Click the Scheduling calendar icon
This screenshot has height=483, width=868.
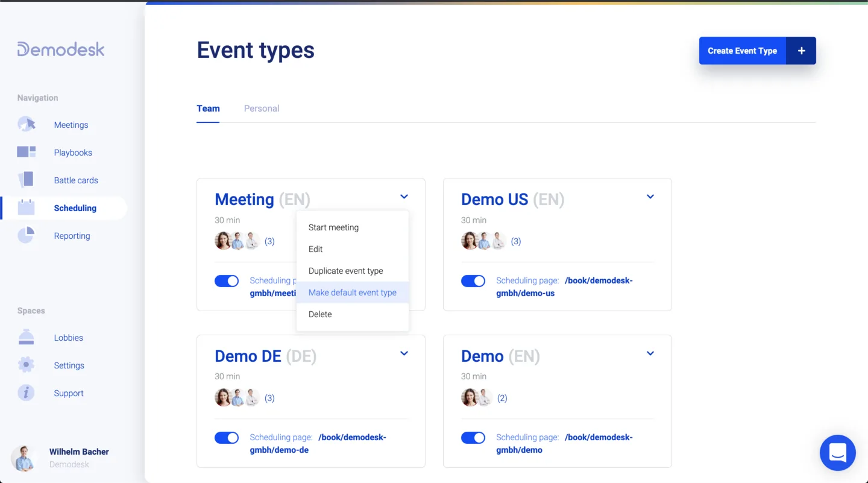pyautogui.click(x=27, y=207)
